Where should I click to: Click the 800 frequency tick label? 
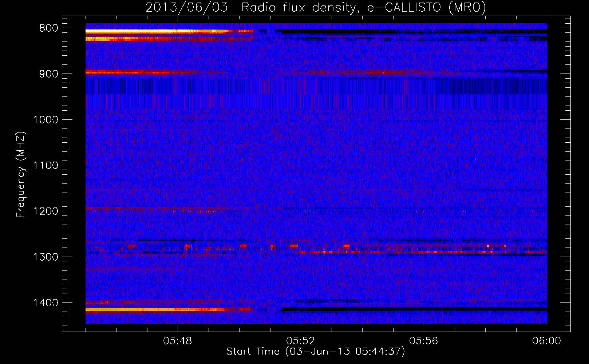click(x=49, y=28)
